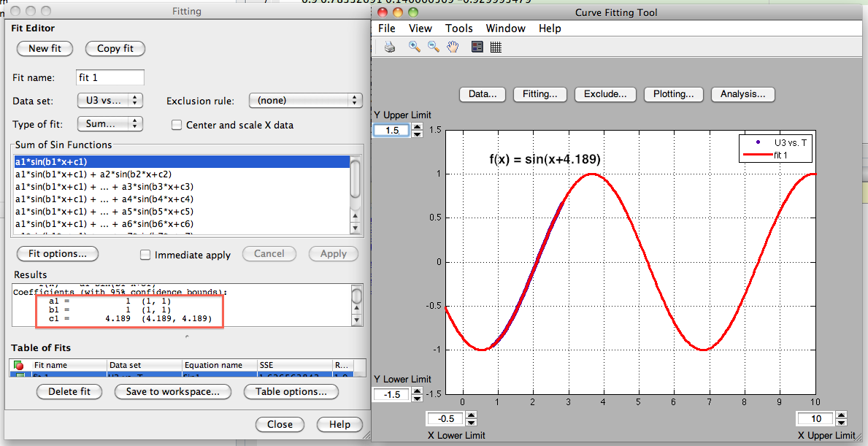Click the plot-status icon in the Table of Fits header

(x=19, y=365)
